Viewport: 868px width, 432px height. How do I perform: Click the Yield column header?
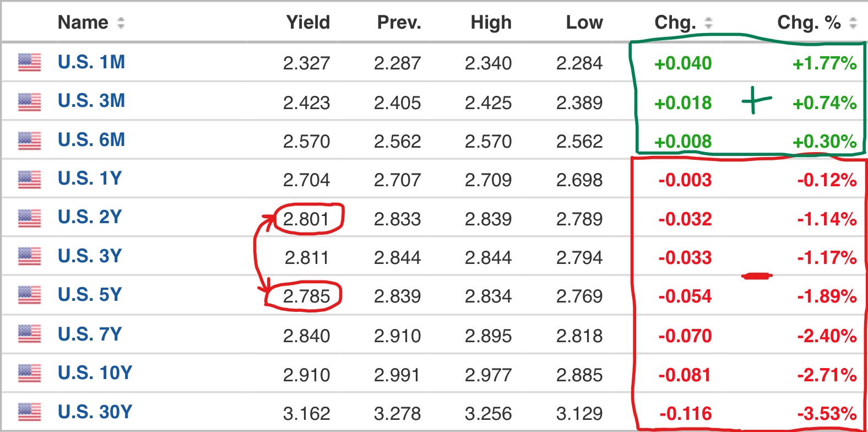coord(308,23)
